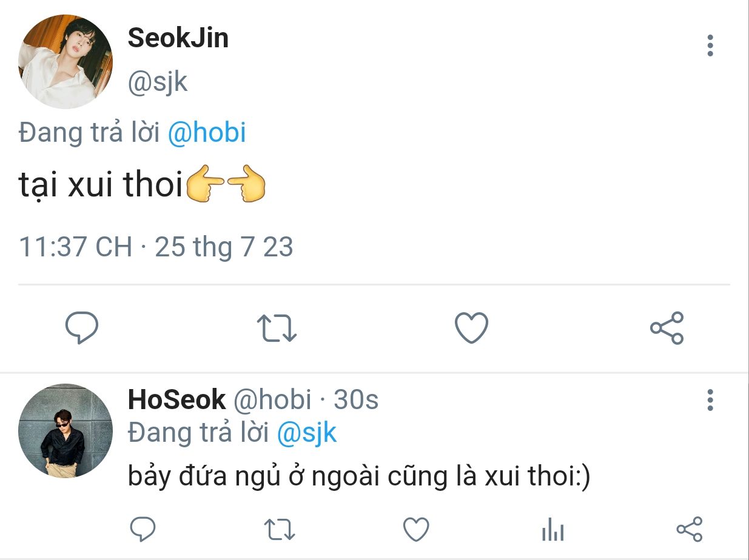This screenshot has width=749, height=560.
Task: Retweet HoSeok's reply
Action: coord(280,529)
